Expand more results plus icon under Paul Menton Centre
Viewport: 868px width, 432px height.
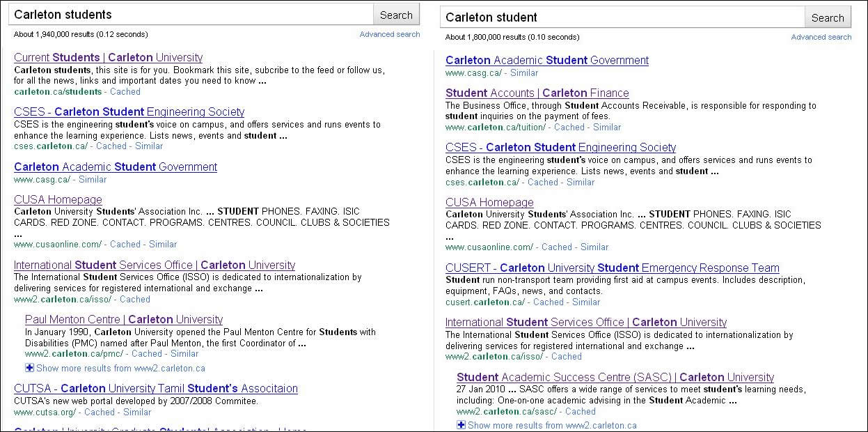coord(29,368)
